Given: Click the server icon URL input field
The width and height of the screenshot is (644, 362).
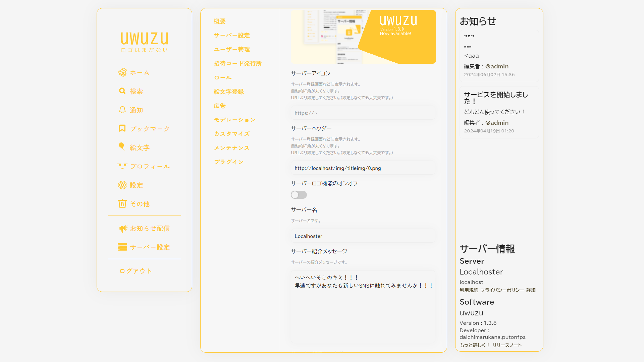Looking at the screenshot, I should [x=363, y=113].
